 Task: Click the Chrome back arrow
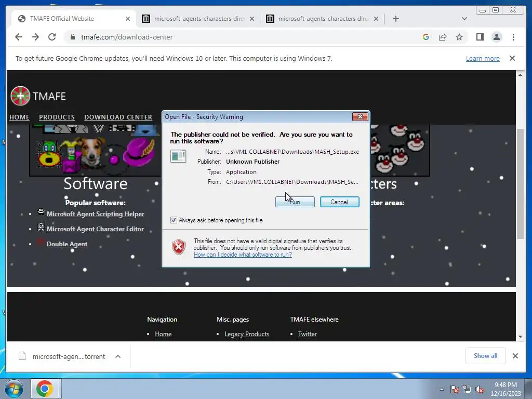click(19, 37)
